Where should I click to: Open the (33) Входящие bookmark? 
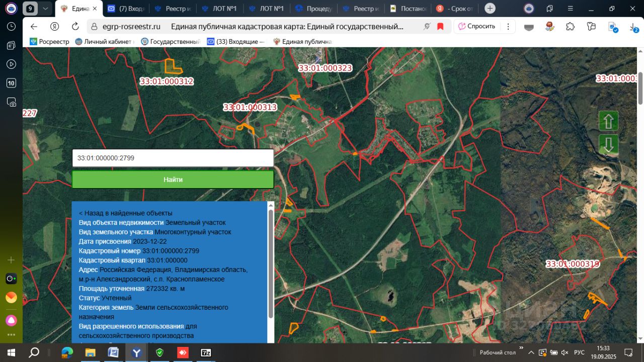235,42
